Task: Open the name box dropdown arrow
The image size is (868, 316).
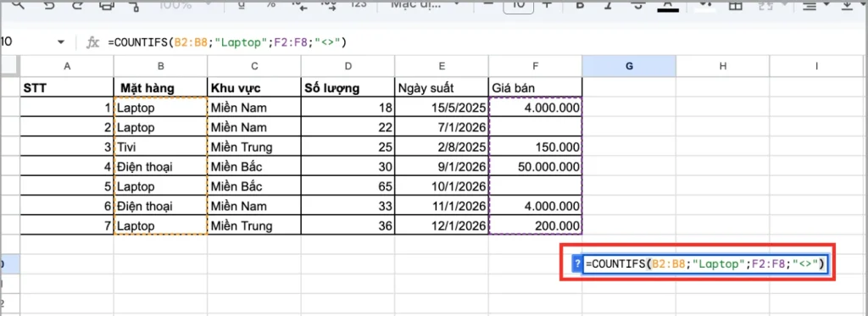Action: coord(61,42)
